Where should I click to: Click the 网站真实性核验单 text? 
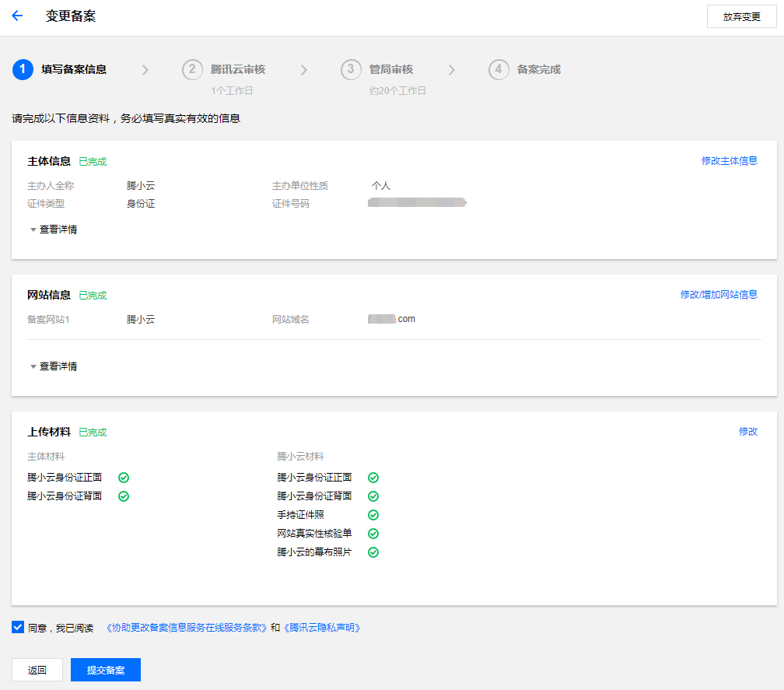(314, 534)
